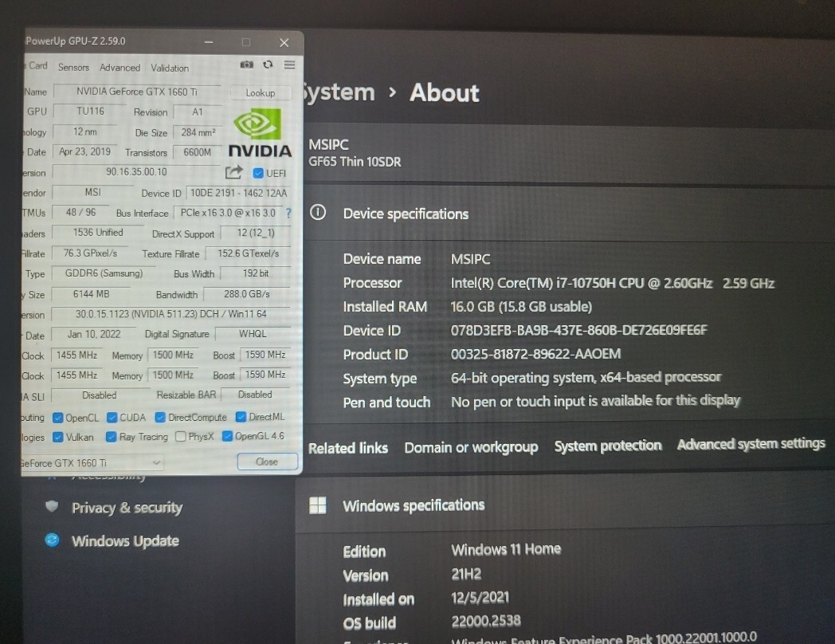This screenshot has width=835, height=644.
Task: Click the Windows logo icon
Action: point(318,505)
